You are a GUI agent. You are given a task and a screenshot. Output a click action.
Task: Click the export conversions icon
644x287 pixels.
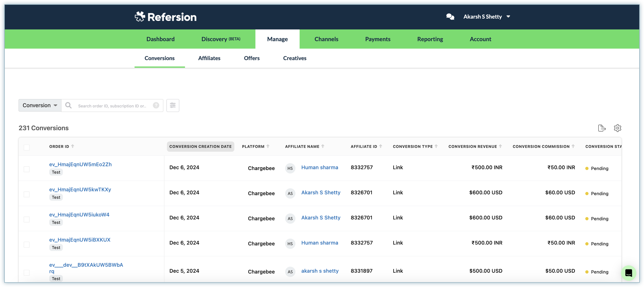click(602, 128)
